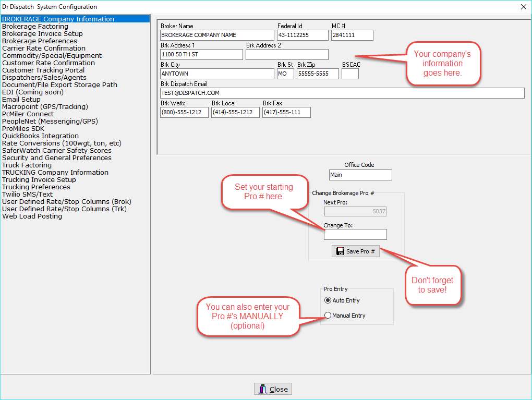Screen dimensions: 532x400
Task: Click the exit door icon on Close
Action: pyautogui.click(x=263, y=389)
